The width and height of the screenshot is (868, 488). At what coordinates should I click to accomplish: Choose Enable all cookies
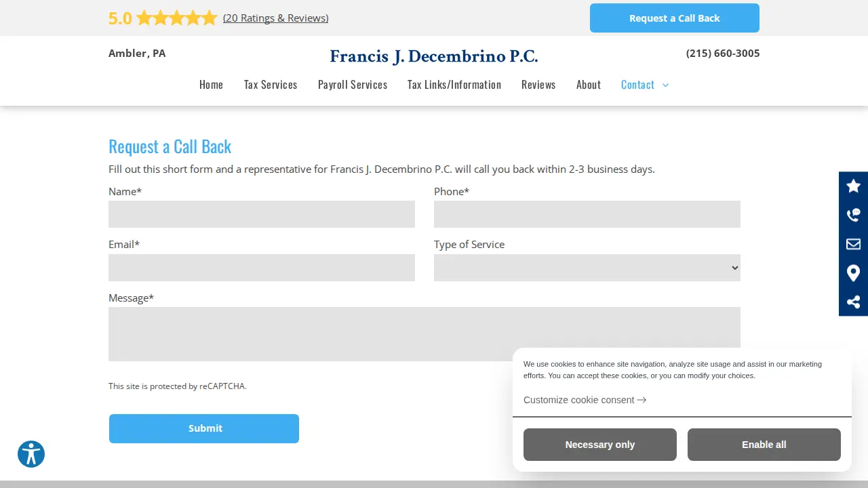[x=764, y=445]
